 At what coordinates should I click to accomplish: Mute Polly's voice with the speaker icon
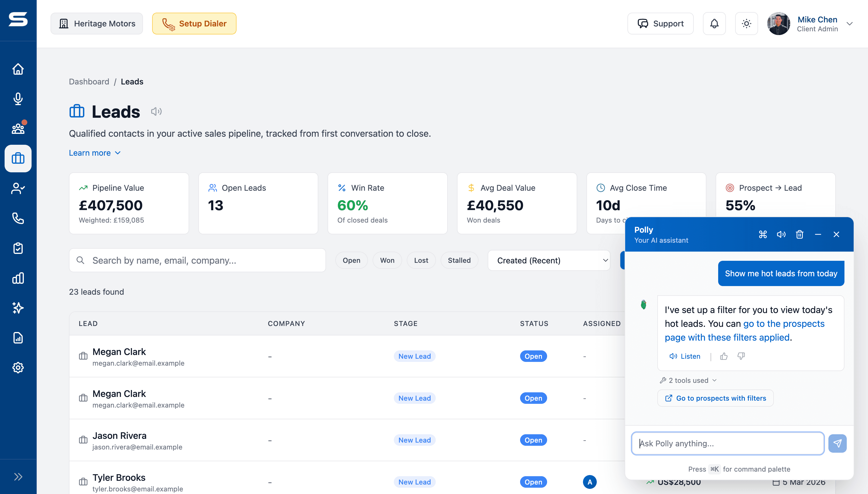781,234
